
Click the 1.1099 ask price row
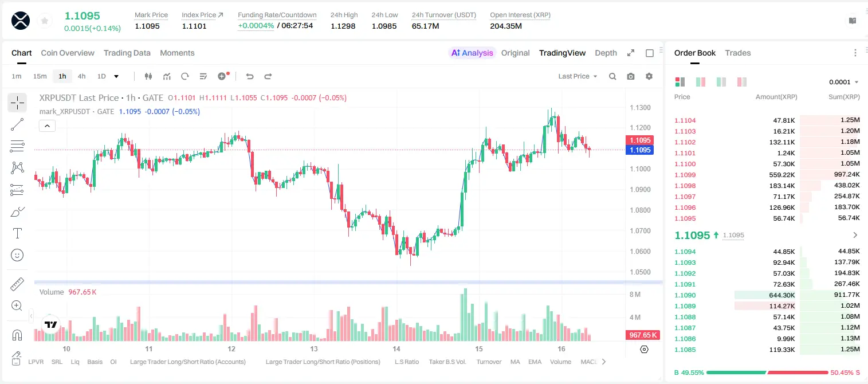pyautogui.click(x=767, y=175)
